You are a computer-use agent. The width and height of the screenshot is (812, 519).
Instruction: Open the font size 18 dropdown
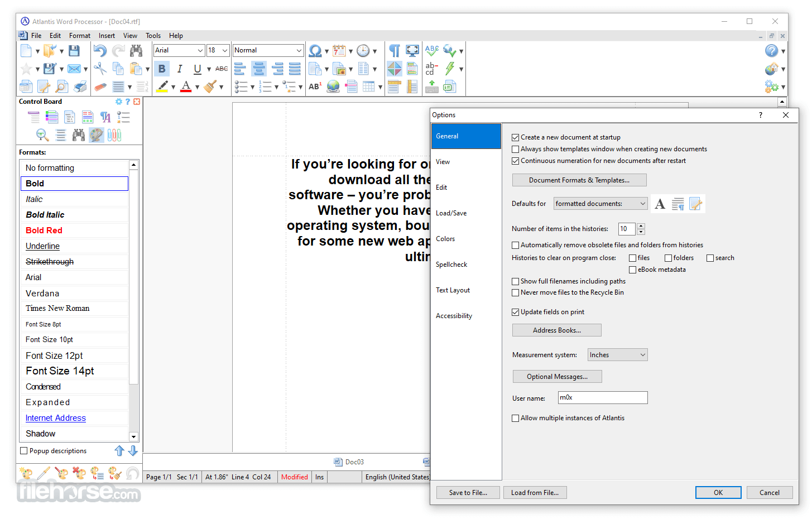point(224,50)
